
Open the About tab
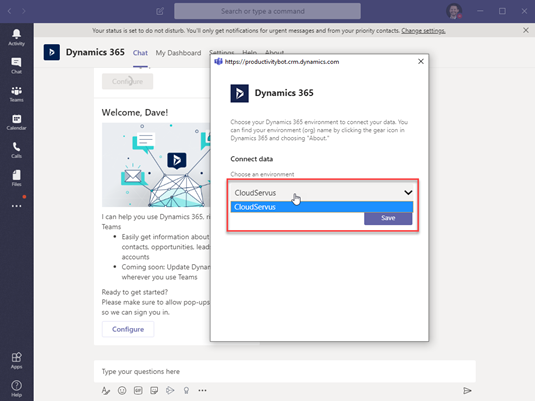pos(274,52)
